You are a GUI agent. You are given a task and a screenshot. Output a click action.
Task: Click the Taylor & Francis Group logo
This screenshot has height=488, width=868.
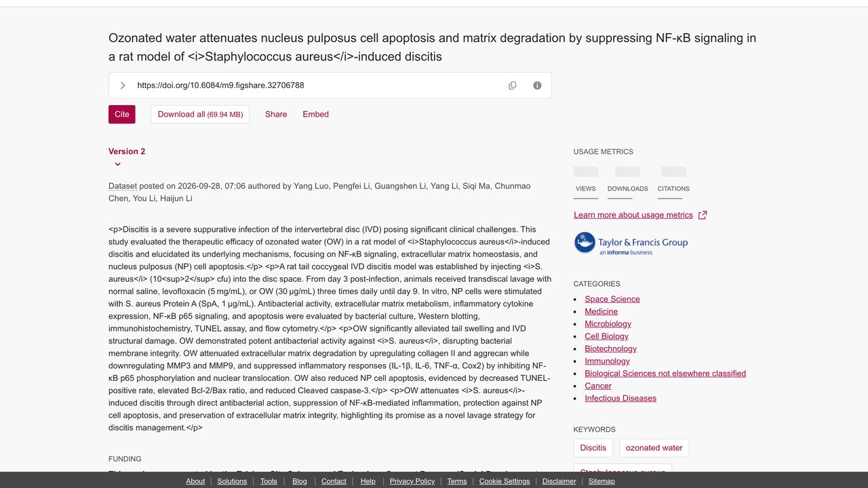coord(631,243)
